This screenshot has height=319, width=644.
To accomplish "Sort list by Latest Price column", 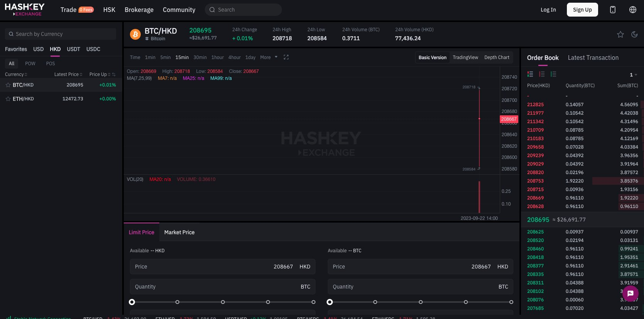I will (x=68, y=74).
